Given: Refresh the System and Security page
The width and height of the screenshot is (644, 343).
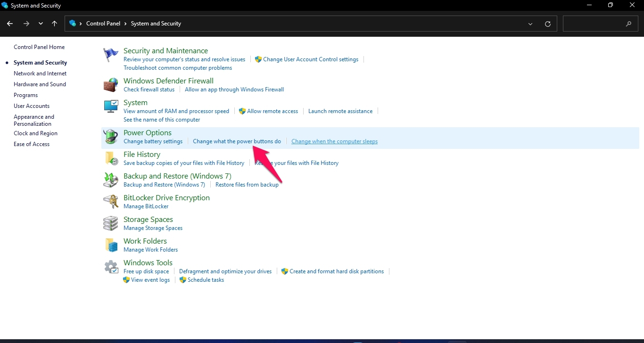Looking at the screenshot, I should coord(548,24).
